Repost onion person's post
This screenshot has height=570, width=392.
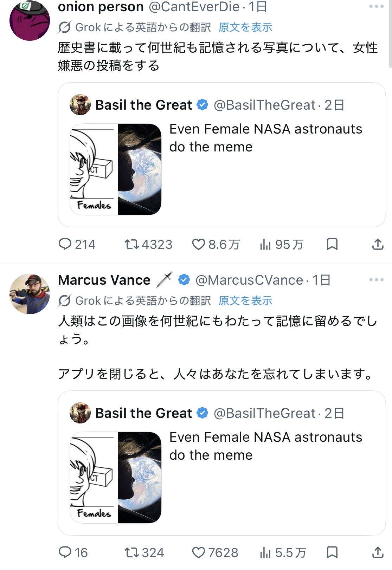[132, 244]
